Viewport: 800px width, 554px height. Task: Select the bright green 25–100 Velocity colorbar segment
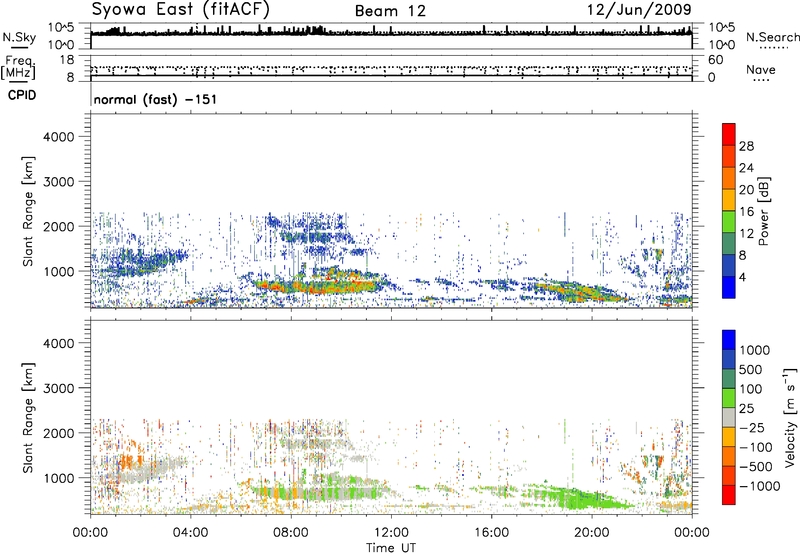[x=729, y=397]
